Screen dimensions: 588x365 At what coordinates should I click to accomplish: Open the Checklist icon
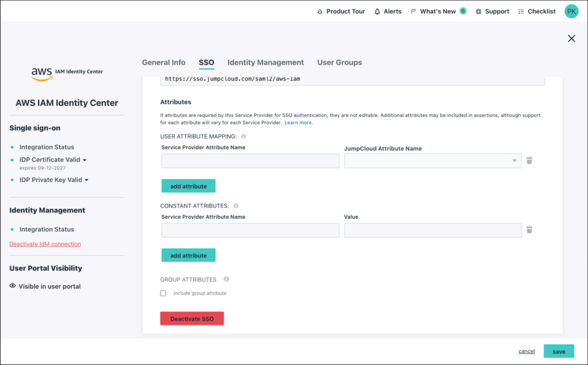coord(521,11)
